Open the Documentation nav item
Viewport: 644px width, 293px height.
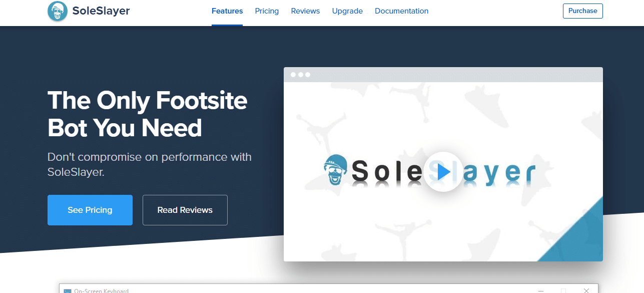401,11
